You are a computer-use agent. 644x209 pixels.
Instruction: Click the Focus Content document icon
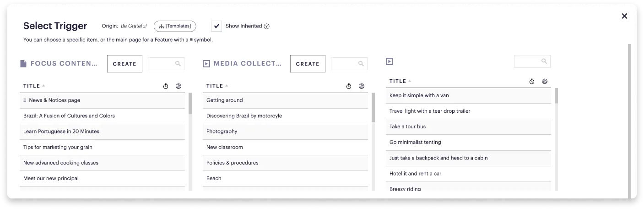(x=23, y=64)
